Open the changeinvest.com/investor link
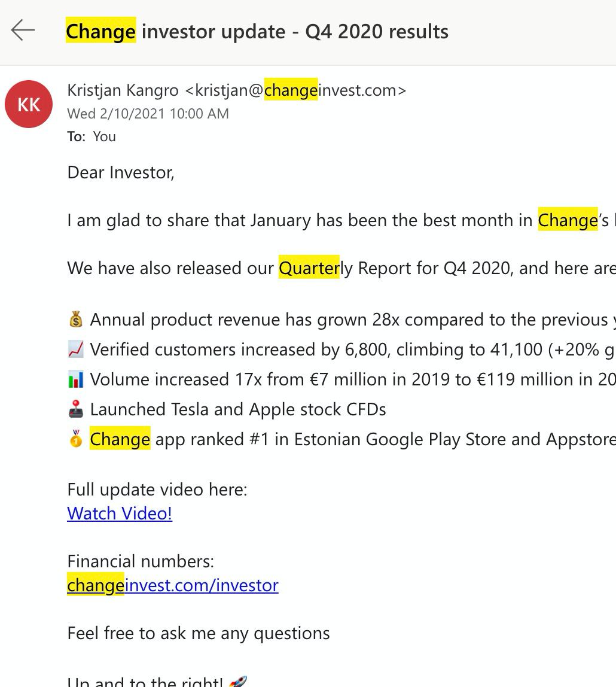This screenshot has height=687, width=616. (173, 585)
